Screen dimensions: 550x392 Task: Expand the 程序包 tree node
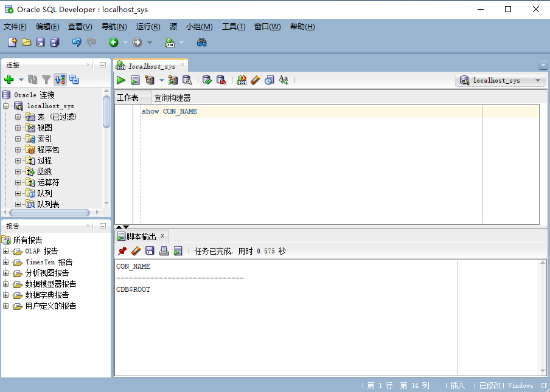18,150
